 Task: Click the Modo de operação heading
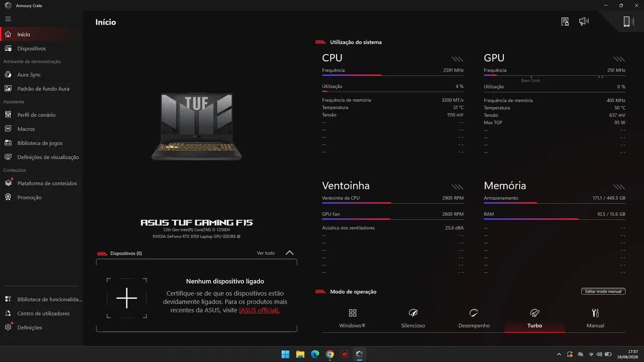(x=353, y=292)
